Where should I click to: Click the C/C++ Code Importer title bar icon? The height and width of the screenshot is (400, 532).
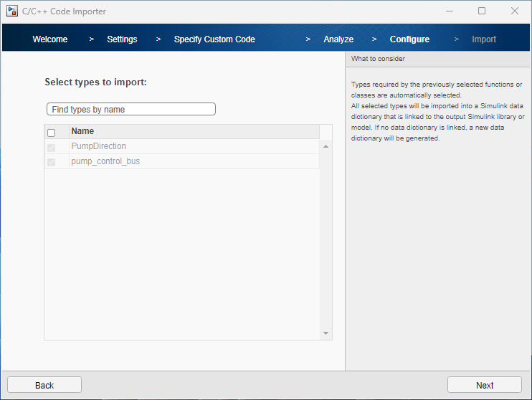pyautogui.click(x=11, y=11)
